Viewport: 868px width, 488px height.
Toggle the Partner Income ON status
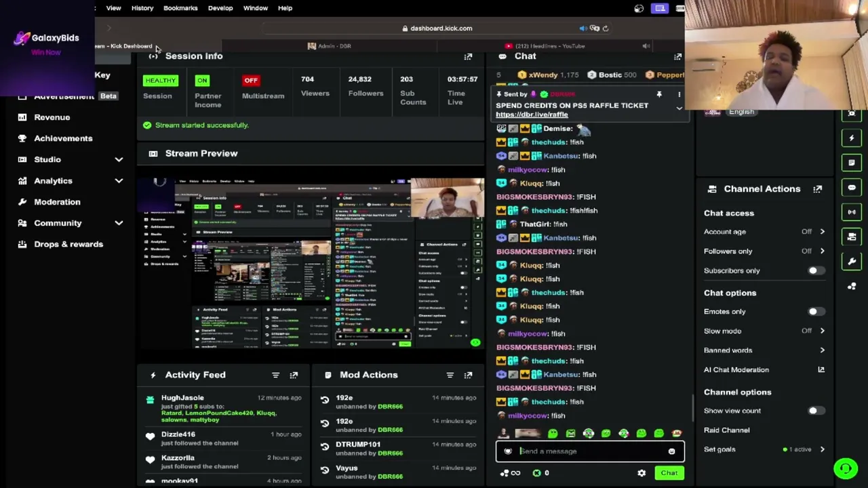(202, 81)
